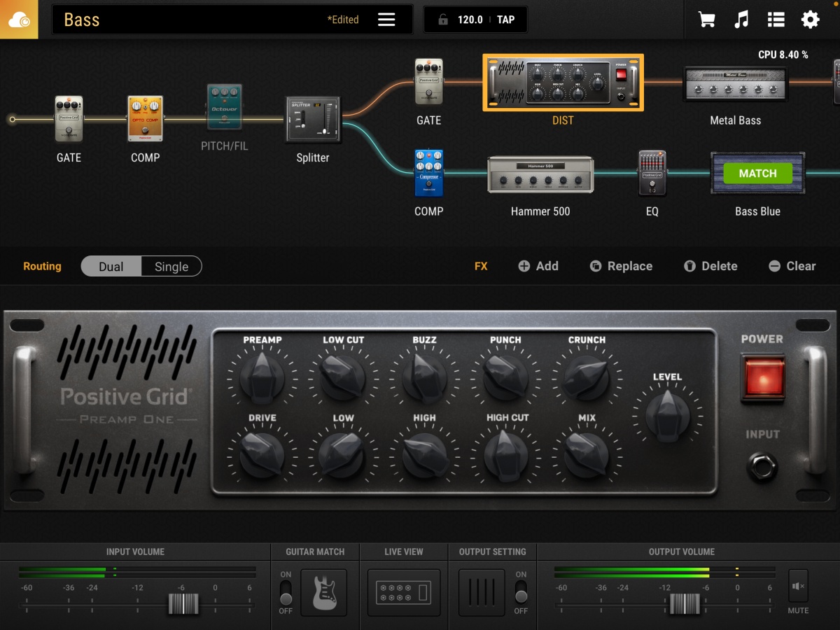Click the green MATCH button

(757, 174)
